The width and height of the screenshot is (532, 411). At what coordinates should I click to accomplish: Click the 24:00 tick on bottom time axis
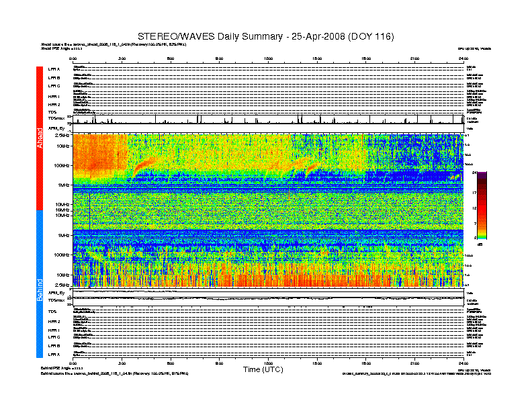click(x=463, y=363)
